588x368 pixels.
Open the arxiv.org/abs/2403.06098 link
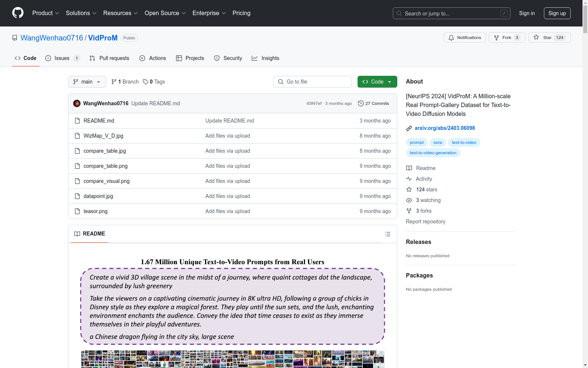pos(445,128)
